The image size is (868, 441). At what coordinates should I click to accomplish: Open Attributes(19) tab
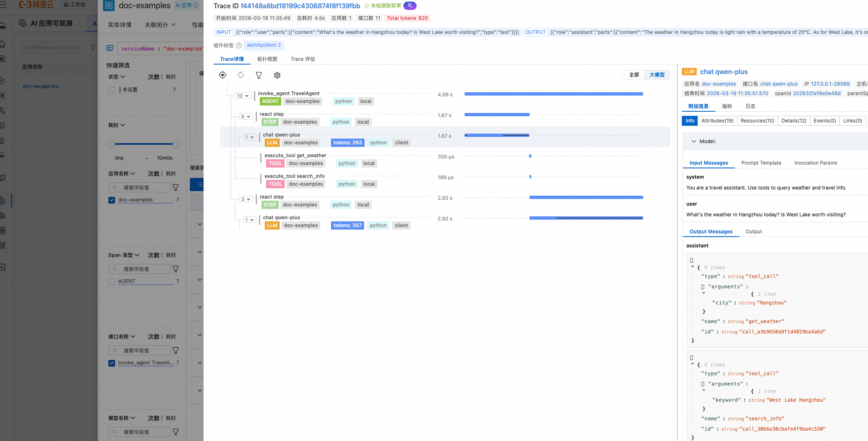[717, 121]
